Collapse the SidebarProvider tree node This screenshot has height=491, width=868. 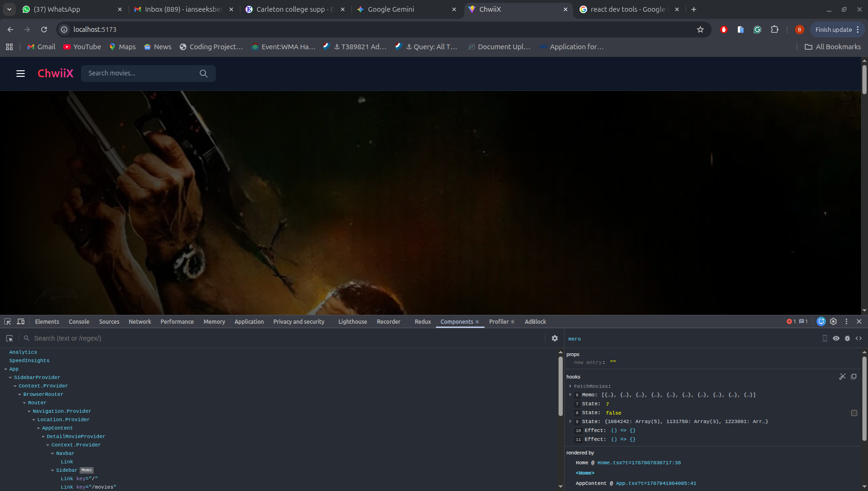click(x=10, y=377)
